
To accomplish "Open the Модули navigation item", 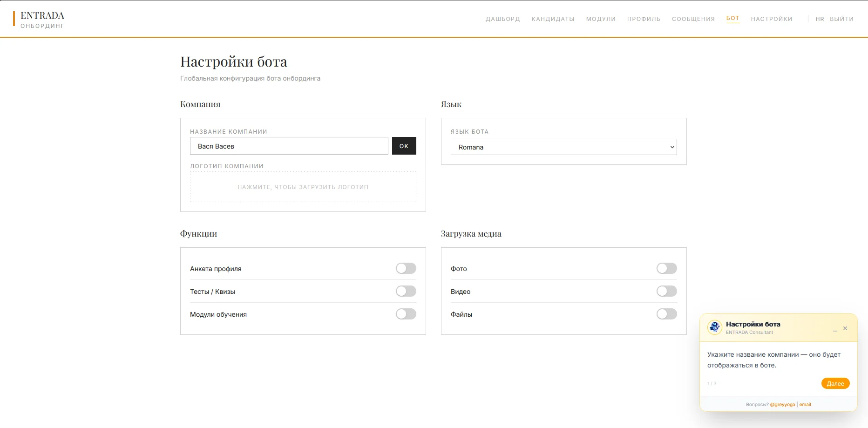I will tap(601, 19).
